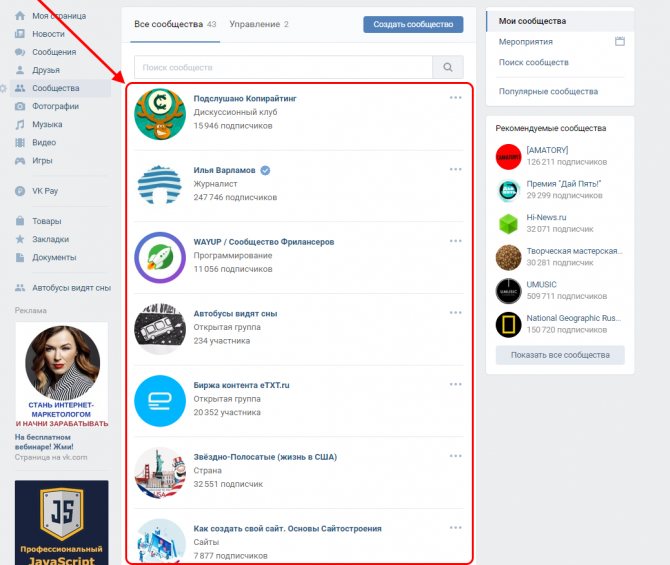Switch to the Управление tab
Viewport: 670px width, 565px height.
tap(259, 24)
